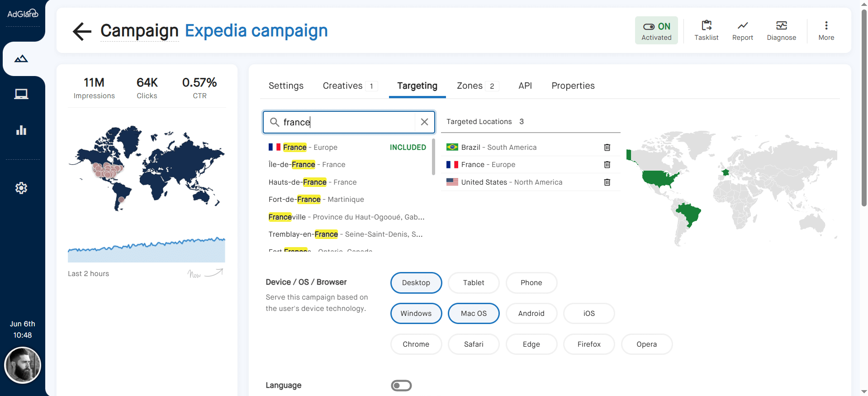Click the Expedia campaign title link
Viewport: 868px width, 396px height.
(256, 31)
